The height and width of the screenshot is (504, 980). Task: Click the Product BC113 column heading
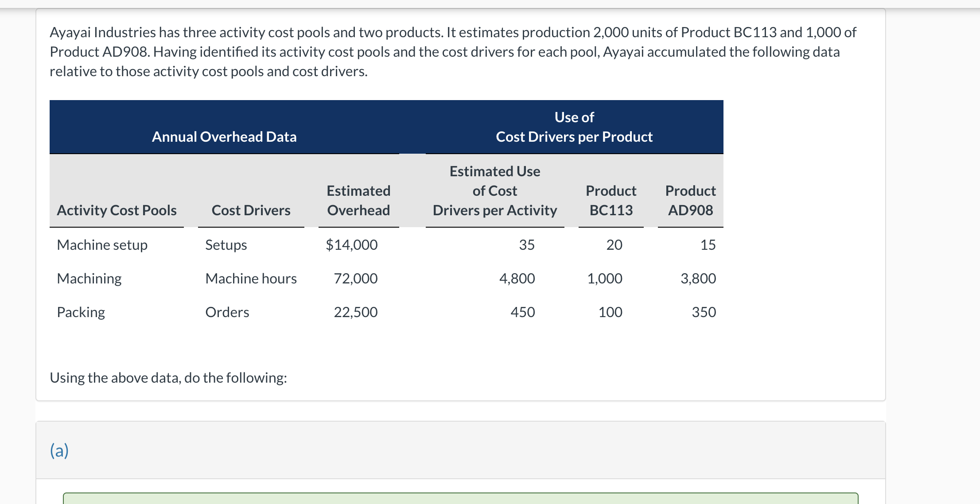611,201
